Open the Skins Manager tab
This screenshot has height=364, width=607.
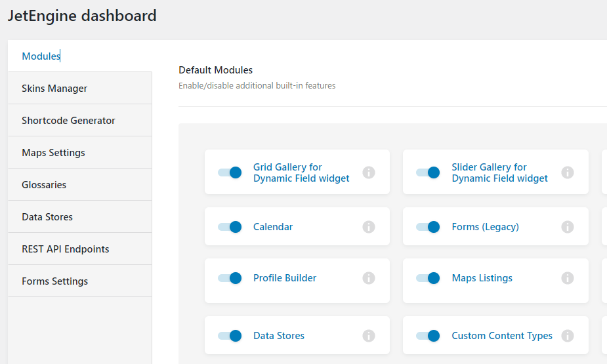[x=80, y=88]
